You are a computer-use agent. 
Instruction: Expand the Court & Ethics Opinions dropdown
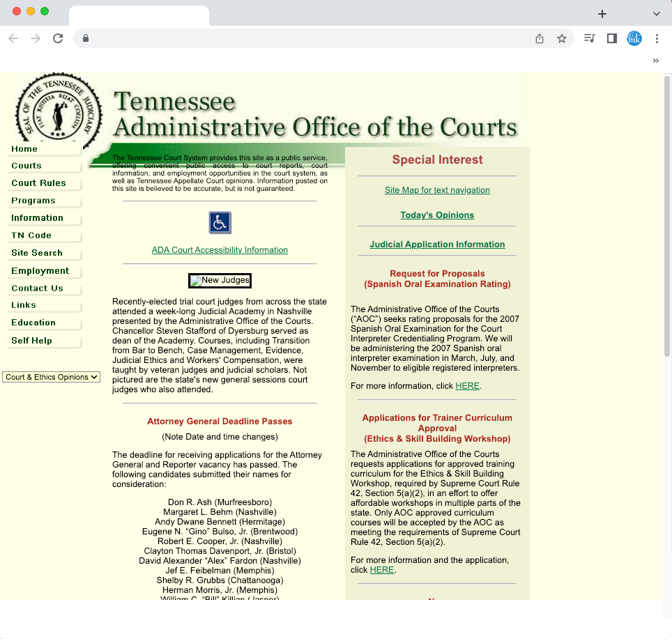[52, 377]
